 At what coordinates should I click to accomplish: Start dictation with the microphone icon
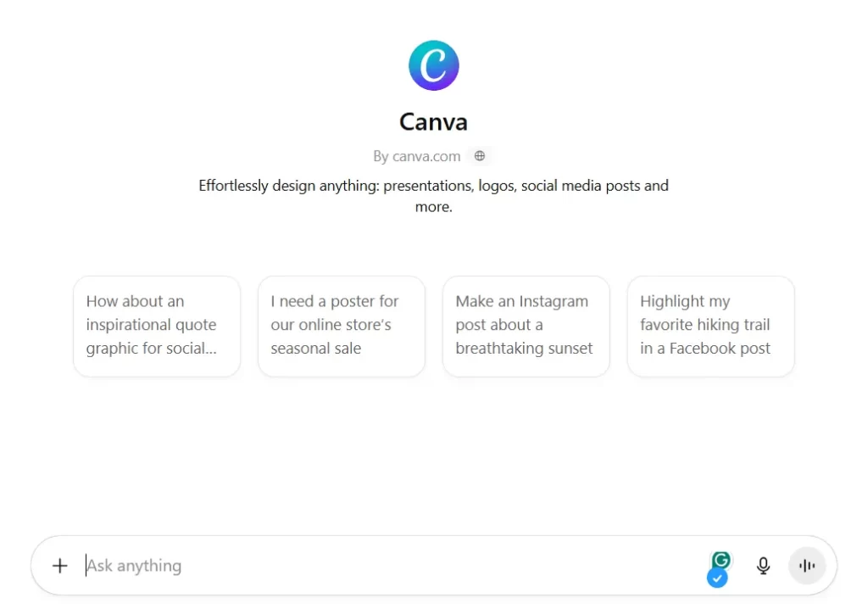pyautogui.click(x=764, y=566)
